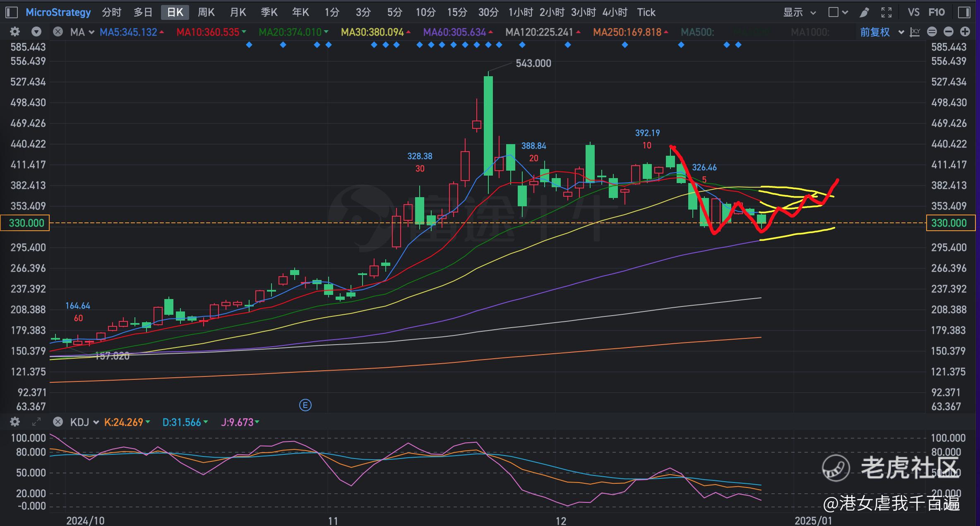Open KDJ indicator settings gear
The width and height of the screenshot is (980, 526).
15,422
